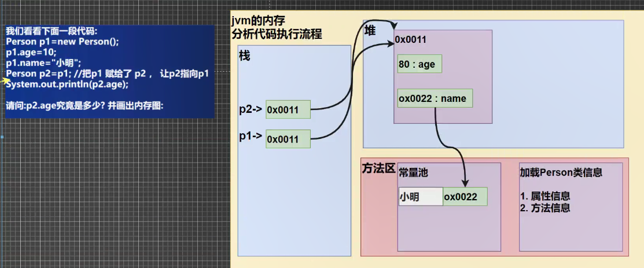Select the 常量池 constant pool box title
The image size is (644, 268).
tap(414, 172)
